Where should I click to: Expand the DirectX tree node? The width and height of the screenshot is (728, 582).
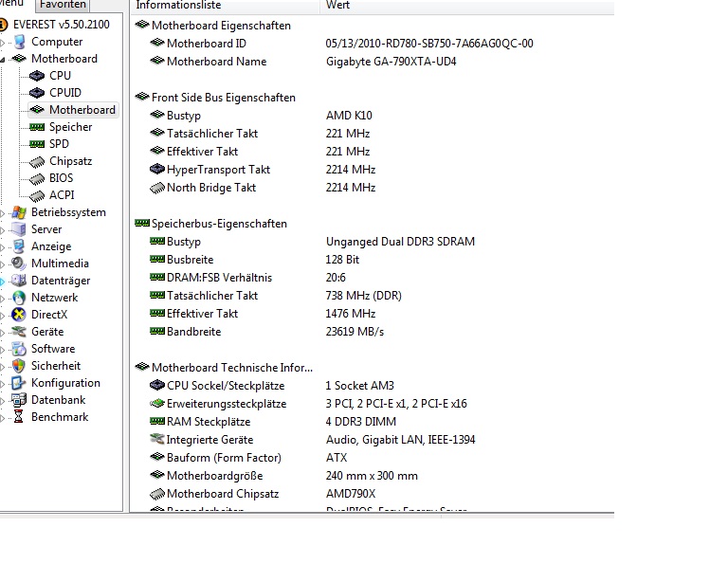[2, 316]
